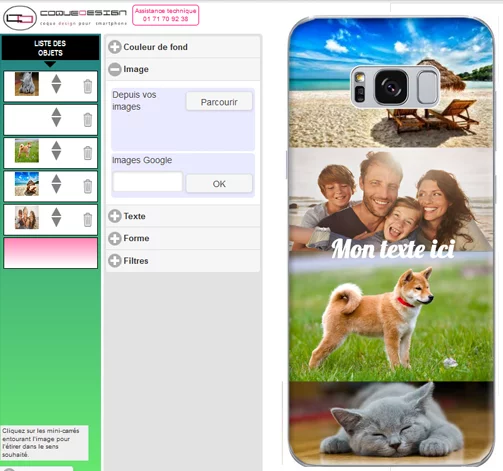
Task: Focus the Images Google search field
Action: pos(148,182)
